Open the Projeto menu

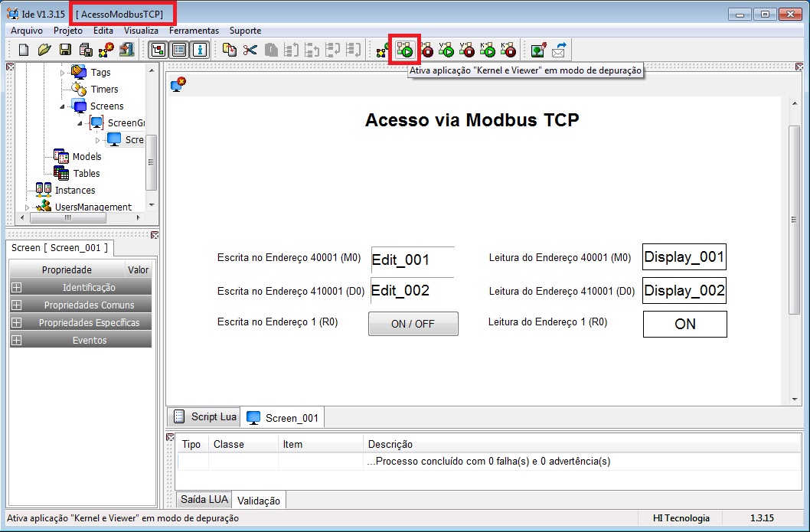(x=67, y=31)
